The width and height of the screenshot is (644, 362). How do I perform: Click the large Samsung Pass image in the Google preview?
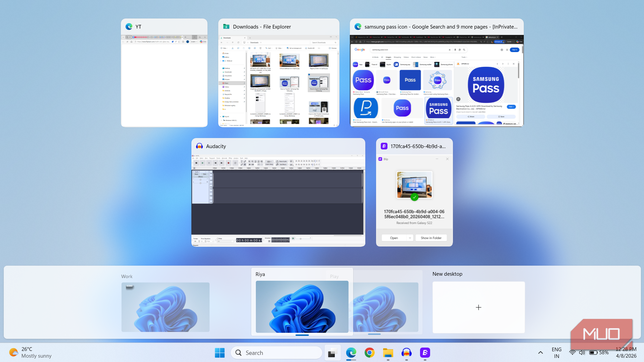pos(486,85)
